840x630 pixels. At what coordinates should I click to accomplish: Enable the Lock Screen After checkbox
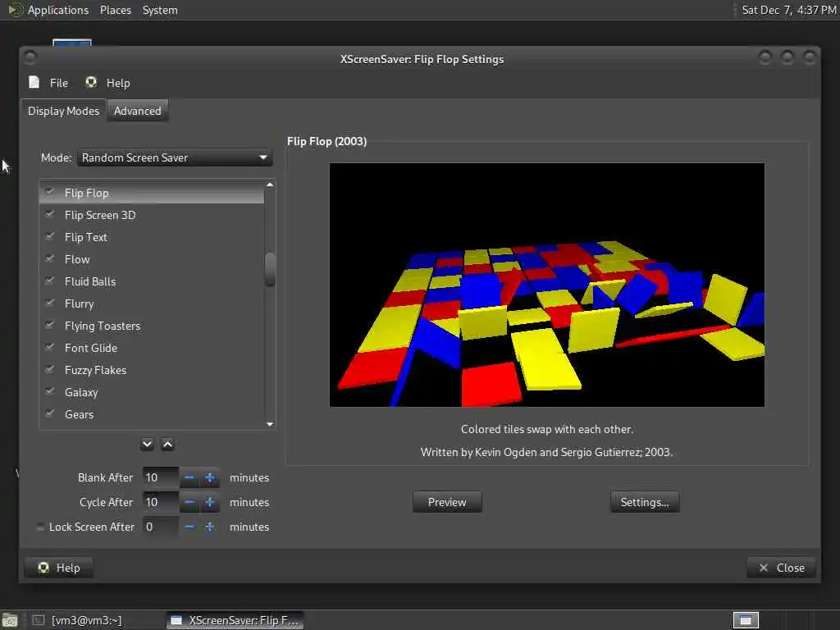click(x=41, y=527)
